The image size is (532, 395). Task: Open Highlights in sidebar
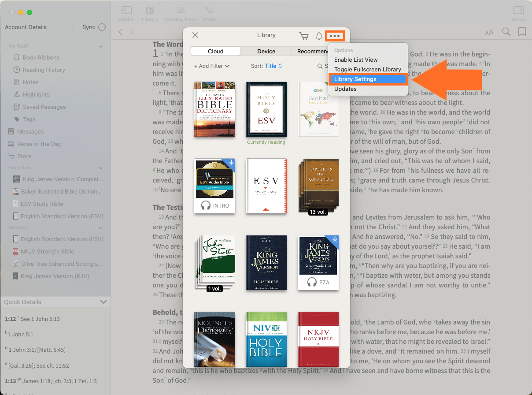click(36, 94)
